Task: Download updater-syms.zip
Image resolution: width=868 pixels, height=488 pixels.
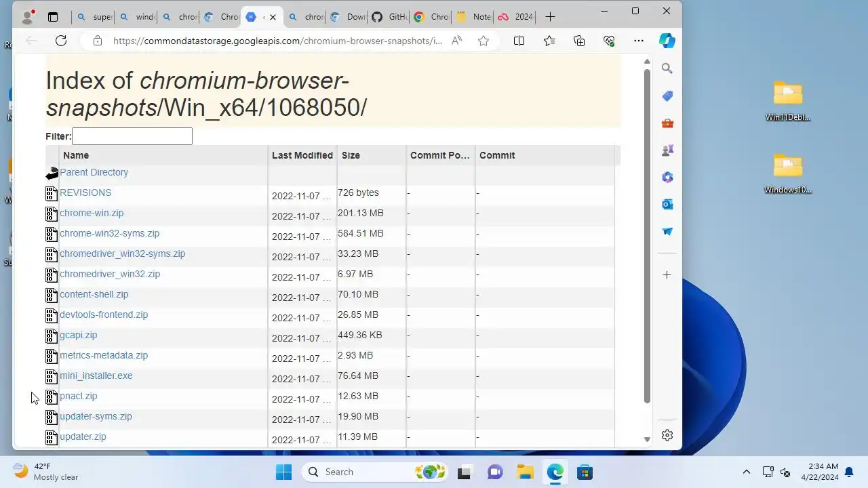Action: point(96,416)
